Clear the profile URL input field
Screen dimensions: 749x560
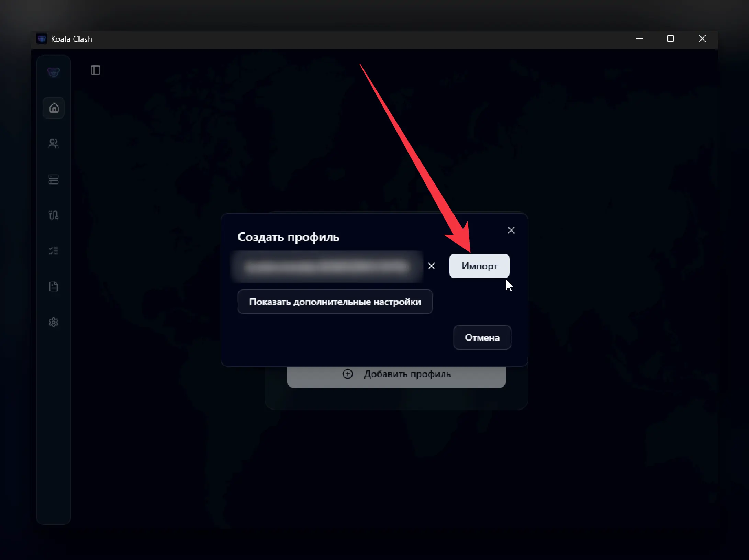coord(432,266)
